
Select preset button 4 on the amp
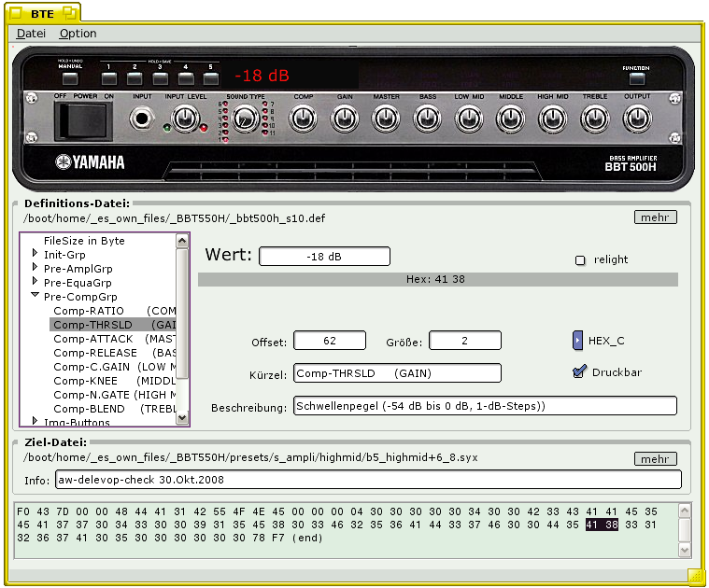[185, 79]
